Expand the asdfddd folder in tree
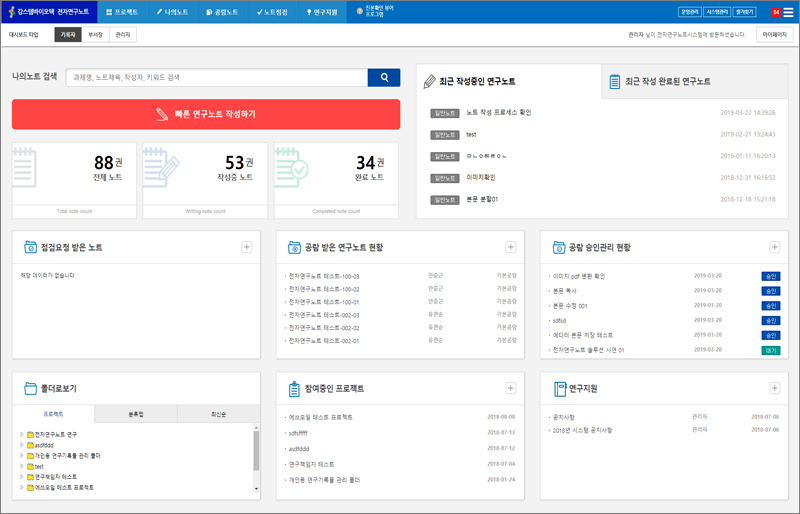This screenshot has width=800, height=514. pos(22,445)
